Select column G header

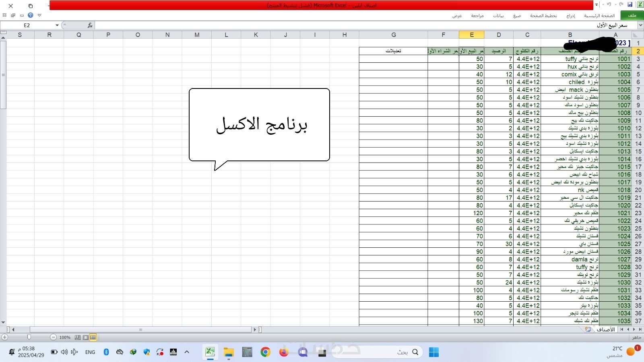(x=394, y=35)
